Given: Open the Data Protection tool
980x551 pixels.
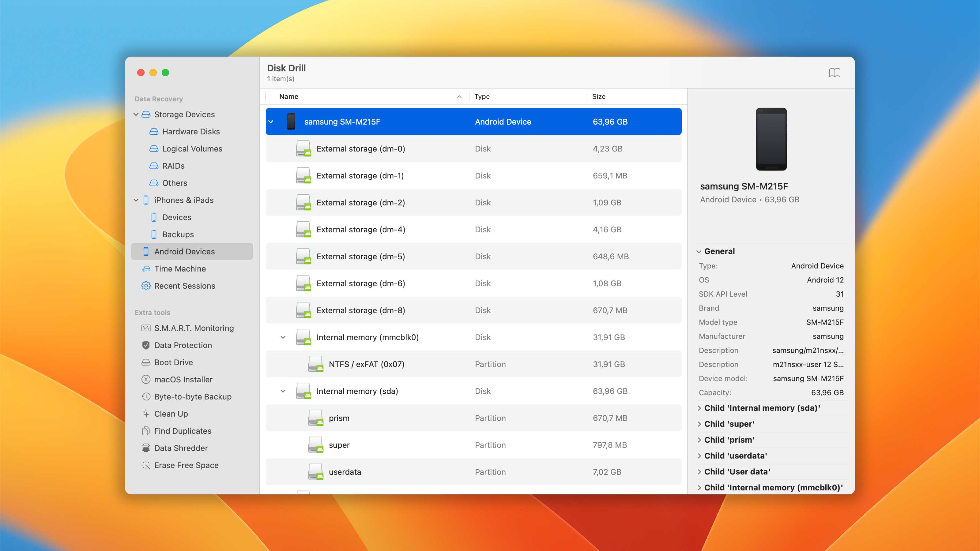Looking at the screenshot, I should coord(183,345).
